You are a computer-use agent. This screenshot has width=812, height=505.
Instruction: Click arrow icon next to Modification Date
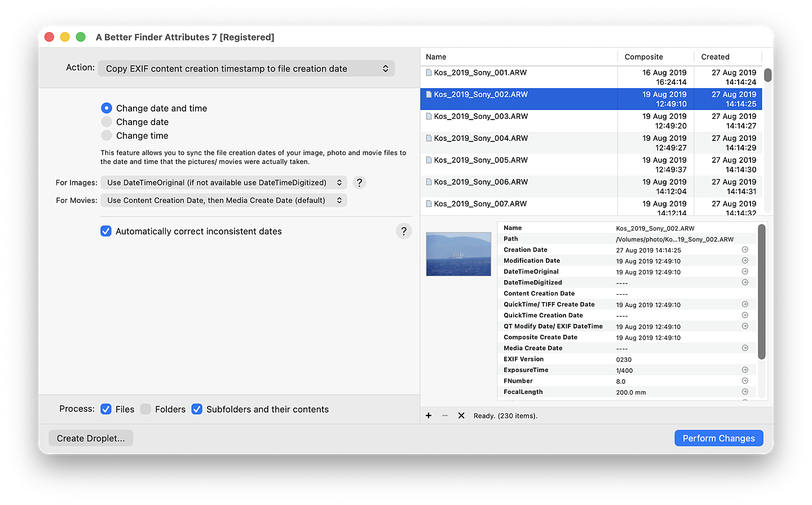[745, 260]
